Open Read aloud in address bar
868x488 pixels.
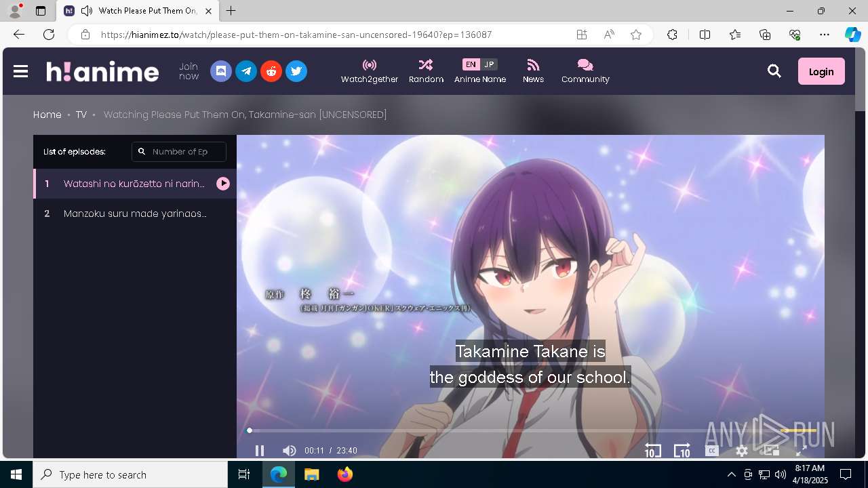[609, 35]
